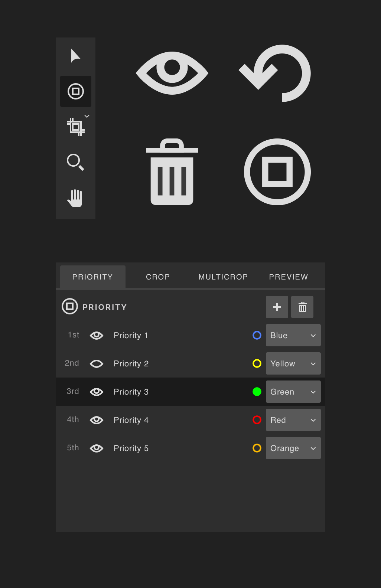
Task: Select the crop tool in the toolbar
Action: pyautogui.click(x=75, y=127)
